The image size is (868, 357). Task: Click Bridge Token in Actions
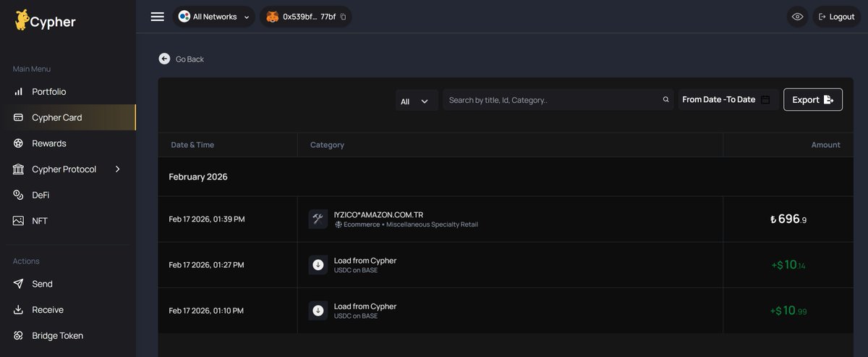(x=68, y=336)
